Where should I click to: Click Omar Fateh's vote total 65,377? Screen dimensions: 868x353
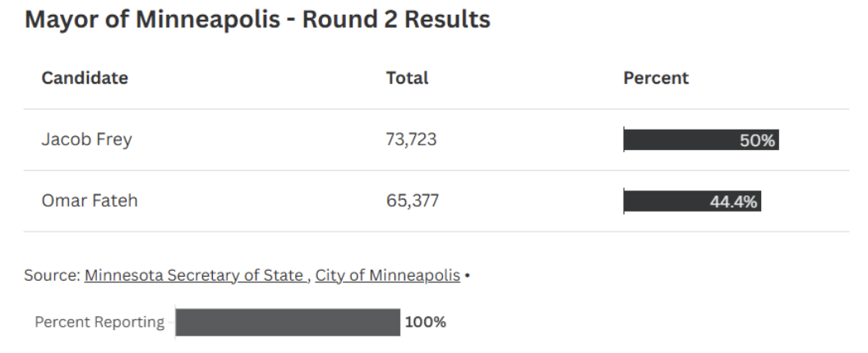click(x=412, y=201)
